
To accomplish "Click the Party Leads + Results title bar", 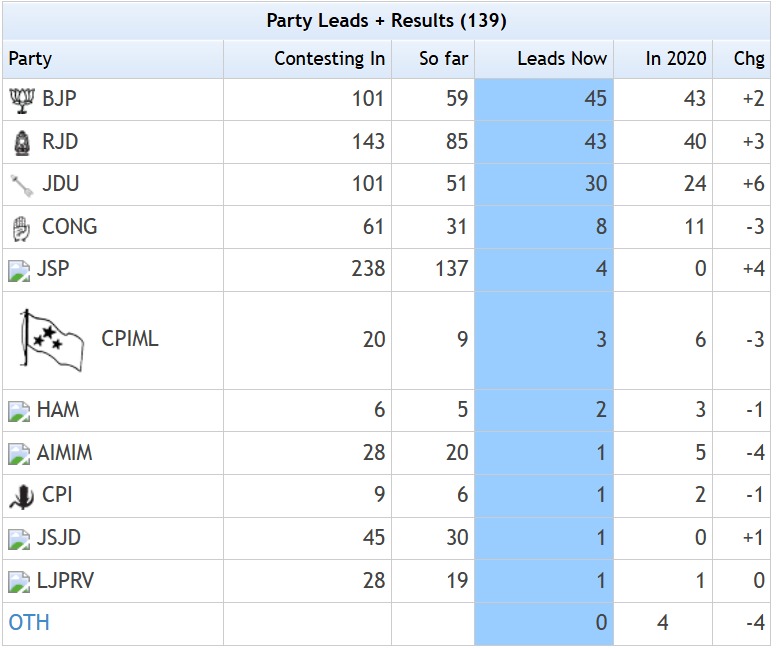I will [x=386, y=20].
